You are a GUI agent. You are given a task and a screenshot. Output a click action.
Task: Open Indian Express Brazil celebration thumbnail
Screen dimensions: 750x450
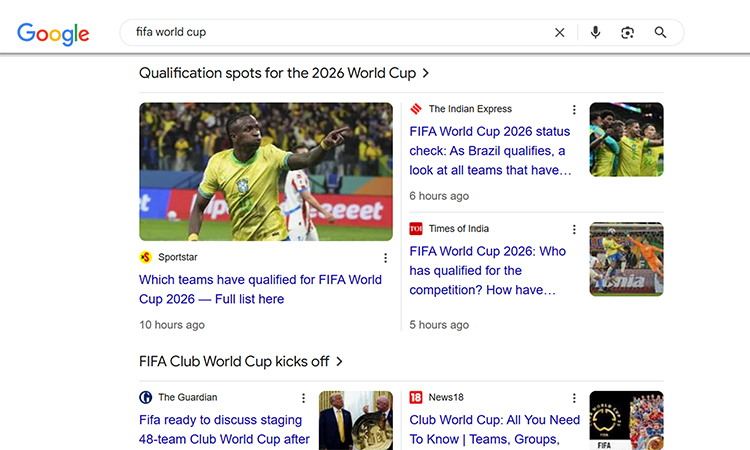coord(627,140)
